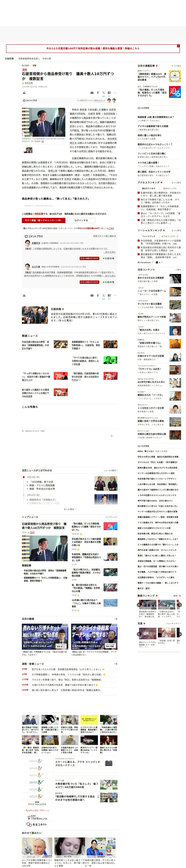Open トップページへ link
The width and height of the screenshot is (186, 868).
(111, 517)
